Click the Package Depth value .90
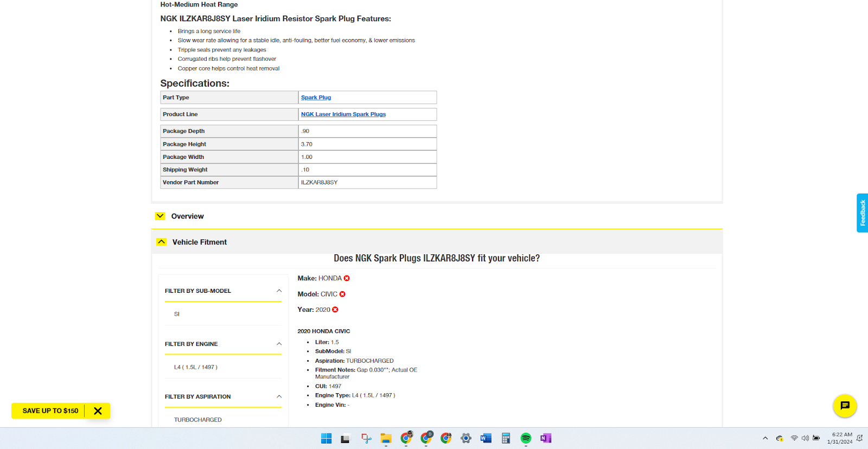 [x=305, y=131]
